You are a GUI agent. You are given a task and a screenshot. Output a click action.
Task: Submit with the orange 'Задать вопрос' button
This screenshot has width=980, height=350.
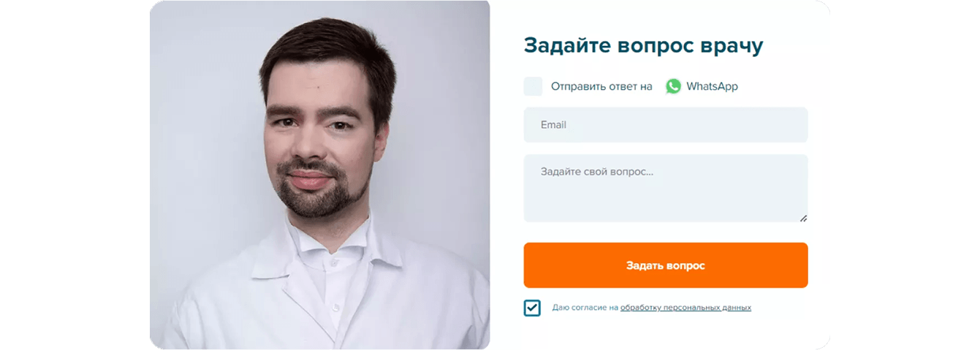click(x=666, y=265)
